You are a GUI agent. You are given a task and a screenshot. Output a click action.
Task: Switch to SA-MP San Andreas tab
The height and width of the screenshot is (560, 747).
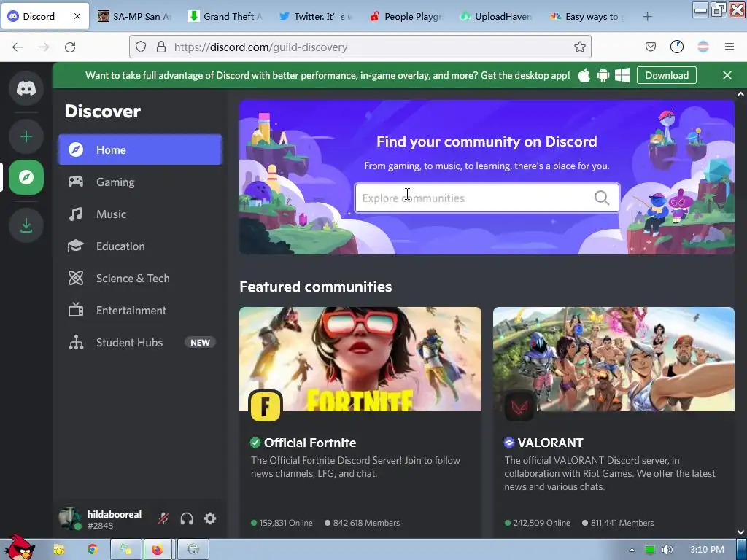tap(134, 16)
